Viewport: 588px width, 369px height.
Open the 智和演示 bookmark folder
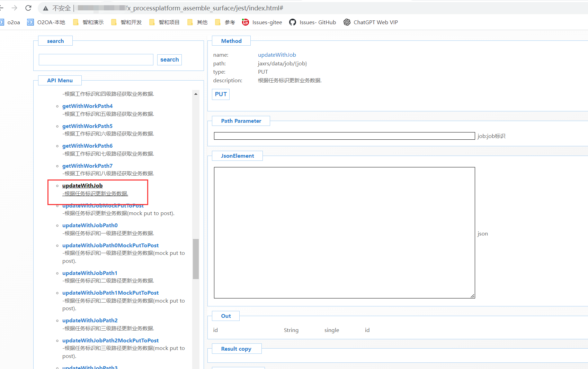[89, 22]
